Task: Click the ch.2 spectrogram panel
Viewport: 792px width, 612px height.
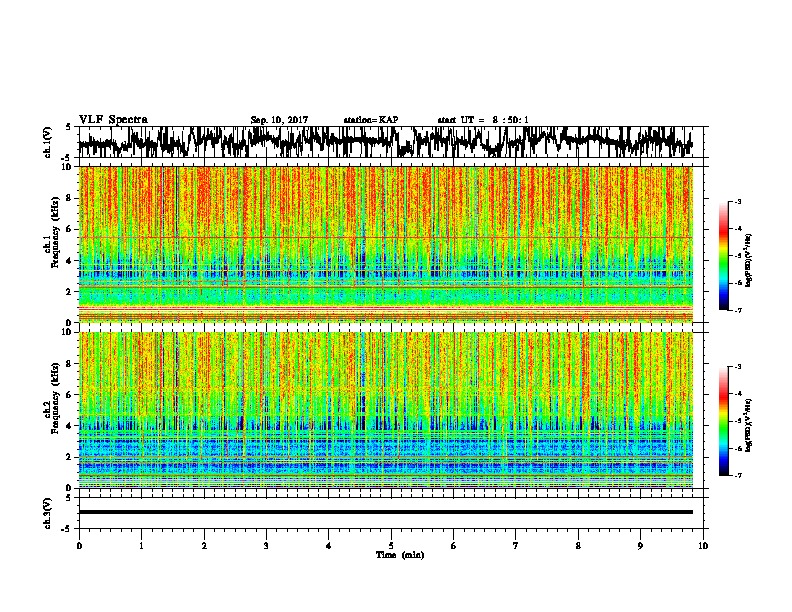Action: coord(386,410)
